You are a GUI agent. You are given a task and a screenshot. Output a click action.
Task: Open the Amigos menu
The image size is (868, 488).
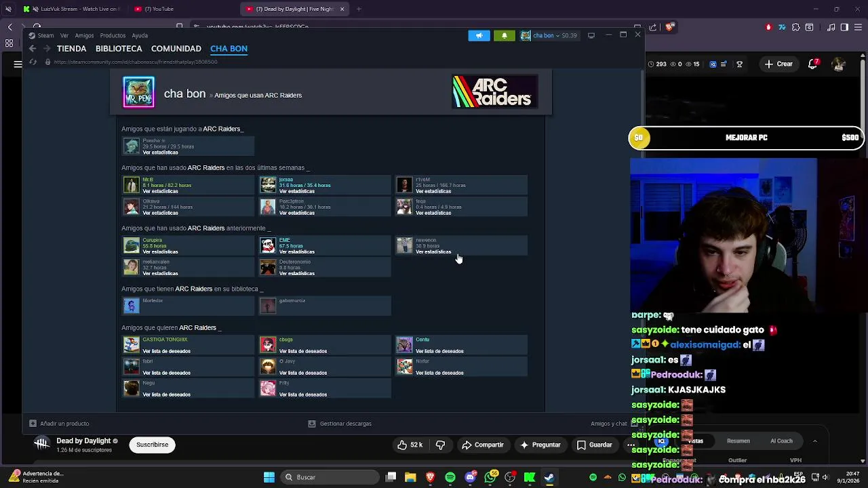tap(84, 35)
